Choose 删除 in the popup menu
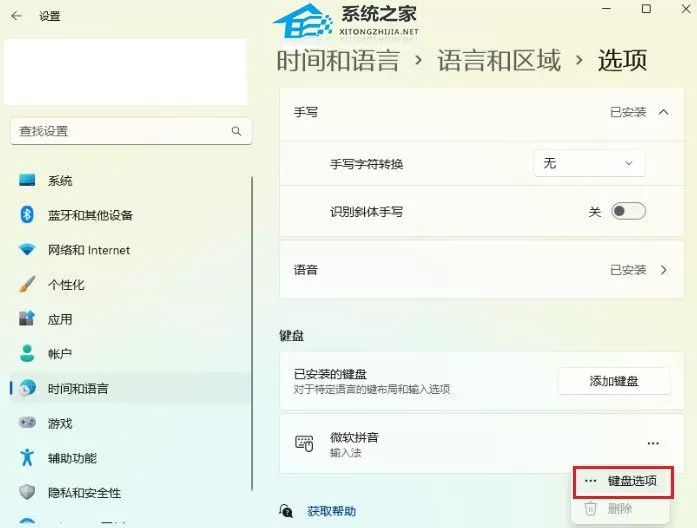Screen dimensions: 697x528 [x=621, y=508]
